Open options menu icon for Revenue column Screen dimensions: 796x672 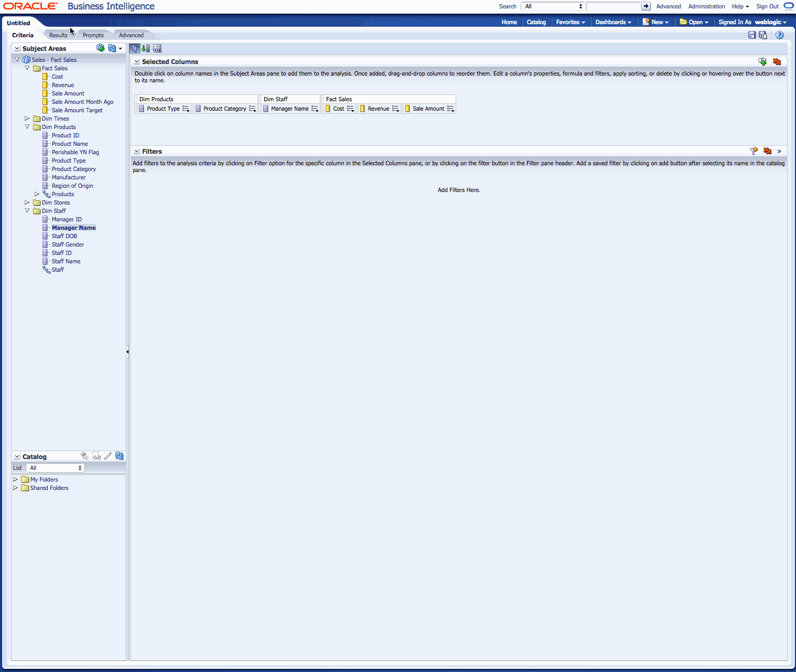pos(395,109)
